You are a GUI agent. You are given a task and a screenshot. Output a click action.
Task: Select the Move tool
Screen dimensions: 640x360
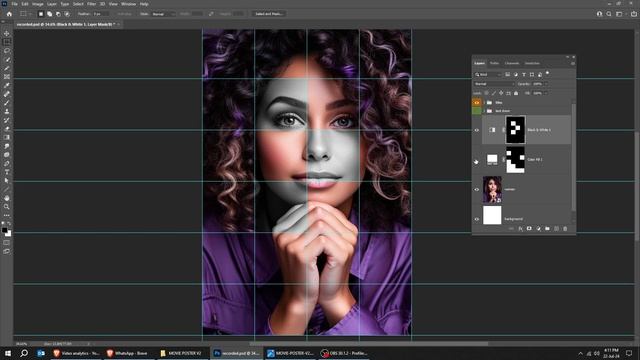tap(7, 33)
